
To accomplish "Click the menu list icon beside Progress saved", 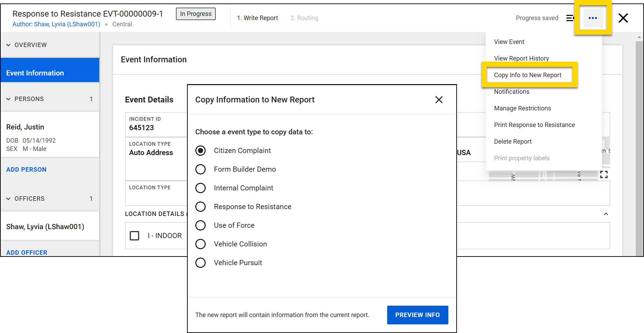I will pyautogui.click(x=570, y=18).
